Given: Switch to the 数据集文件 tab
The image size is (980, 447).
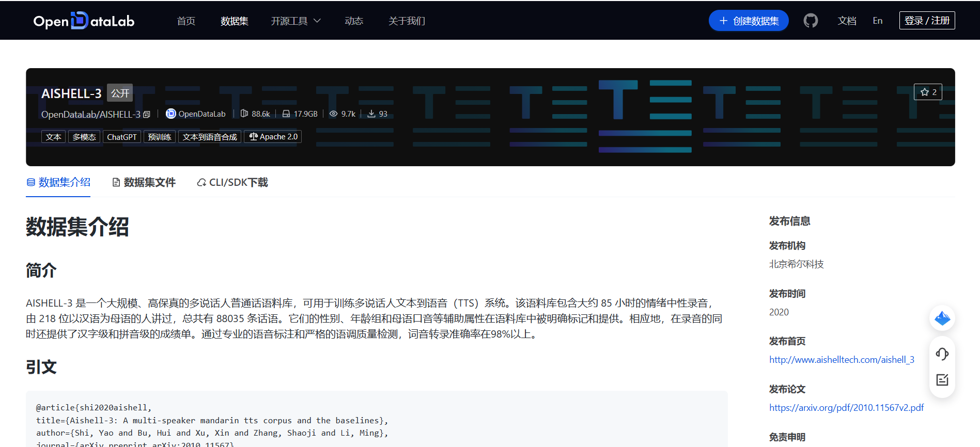Looking at the screenshot, I should coord(144,182).
